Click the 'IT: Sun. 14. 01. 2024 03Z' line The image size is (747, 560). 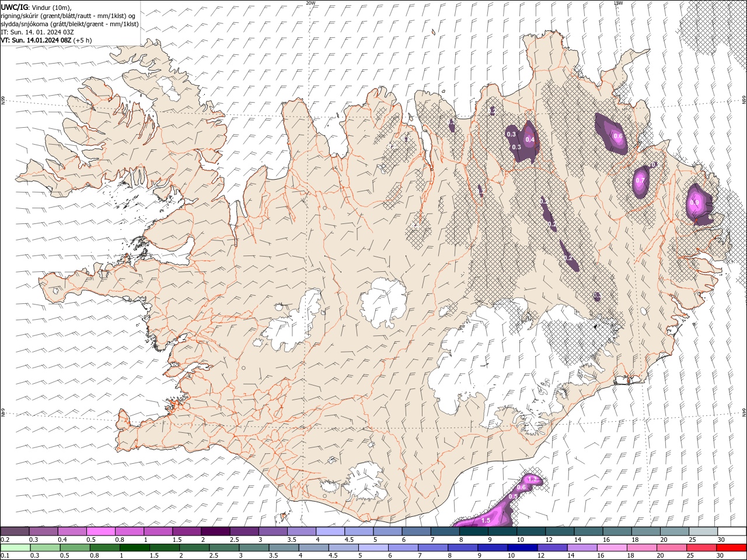coord(37,32)
